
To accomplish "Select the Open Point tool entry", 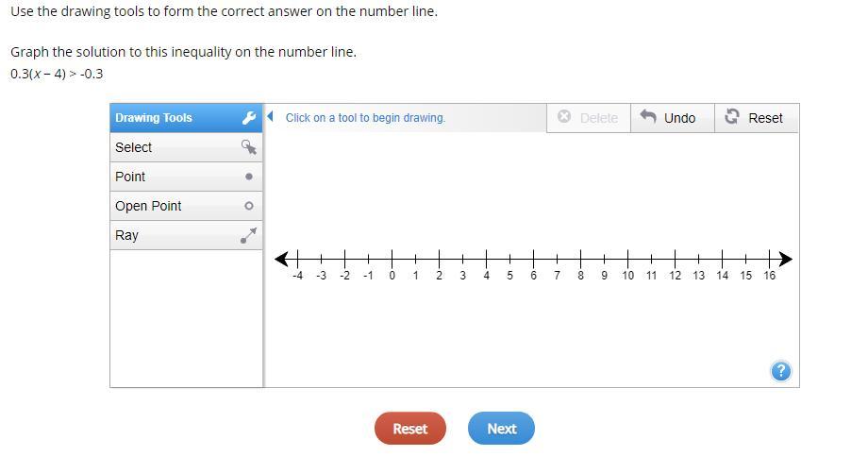I will tap(148, 206).
